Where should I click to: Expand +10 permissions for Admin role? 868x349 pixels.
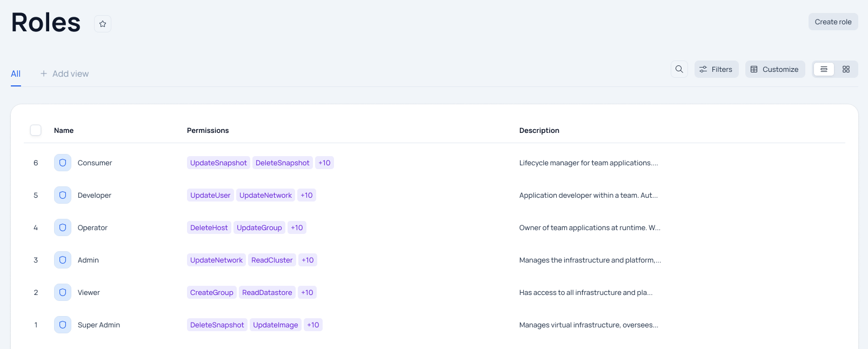[308, 260]
